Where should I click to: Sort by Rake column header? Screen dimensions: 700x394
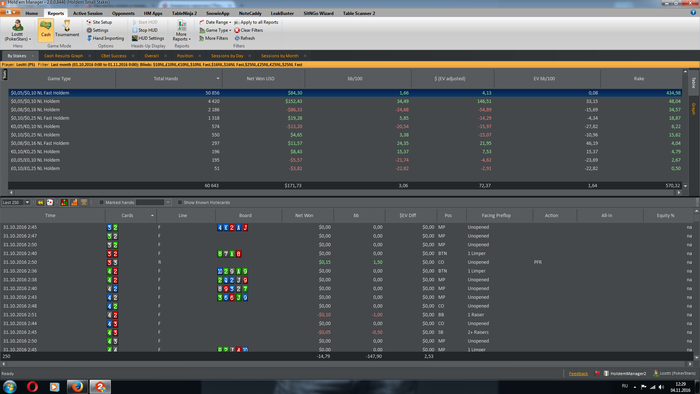[641, 79]
